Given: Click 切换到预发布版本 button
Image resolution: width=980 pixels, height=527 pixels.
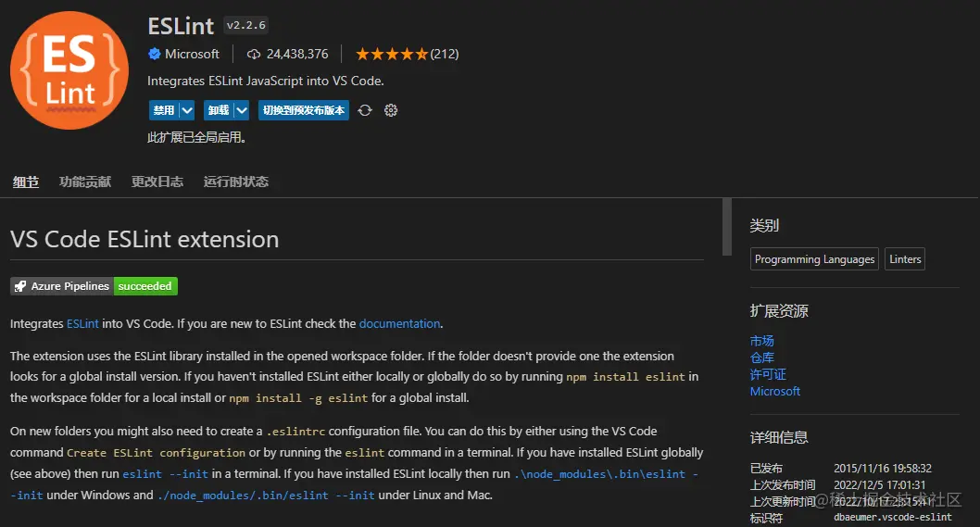Looking at the screenshot, I should pos(304,110).
